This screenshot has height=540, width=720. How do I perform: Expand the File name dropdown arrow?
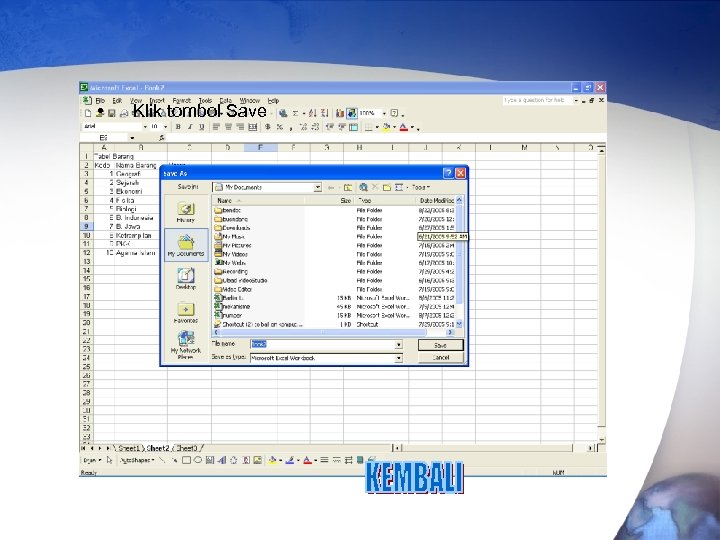click(399, 344)
